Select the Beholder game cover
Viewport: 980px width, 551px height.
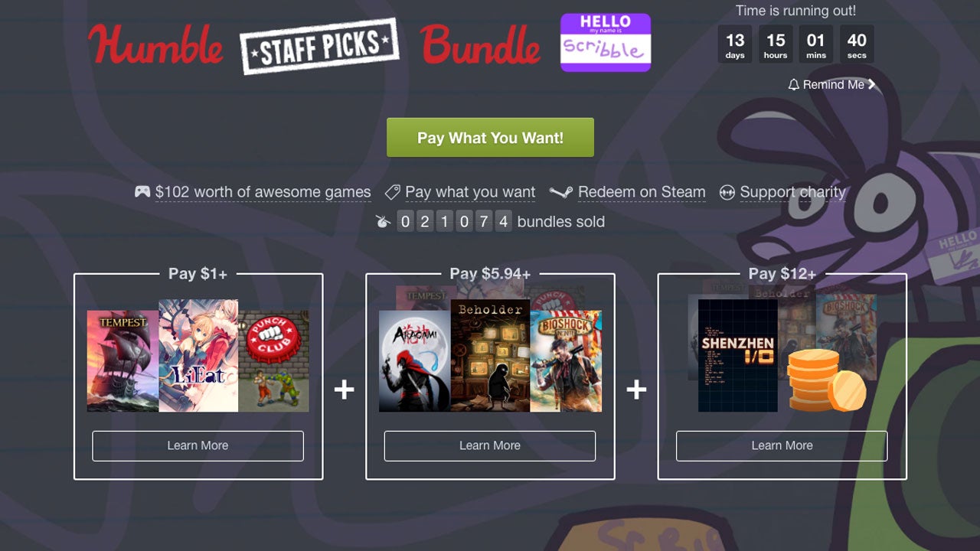click(x=490, y=356)
